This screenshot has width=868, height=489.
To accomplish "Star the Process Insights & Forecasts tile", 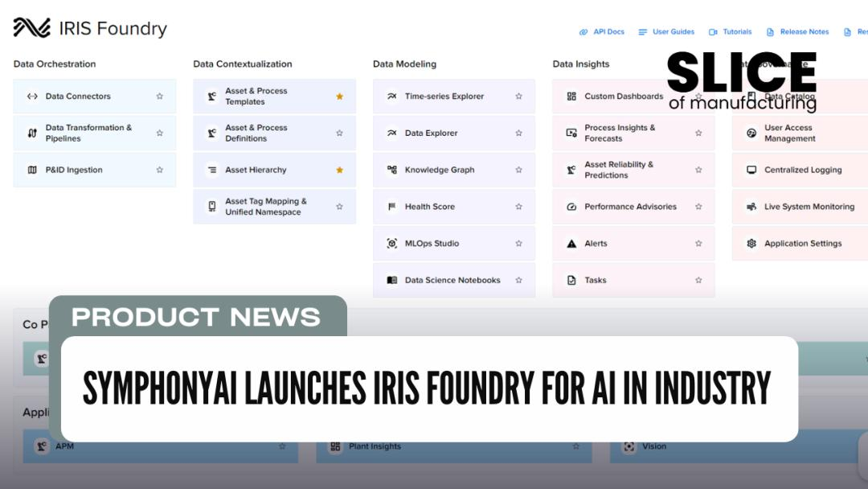I will [x=698, y=133].
